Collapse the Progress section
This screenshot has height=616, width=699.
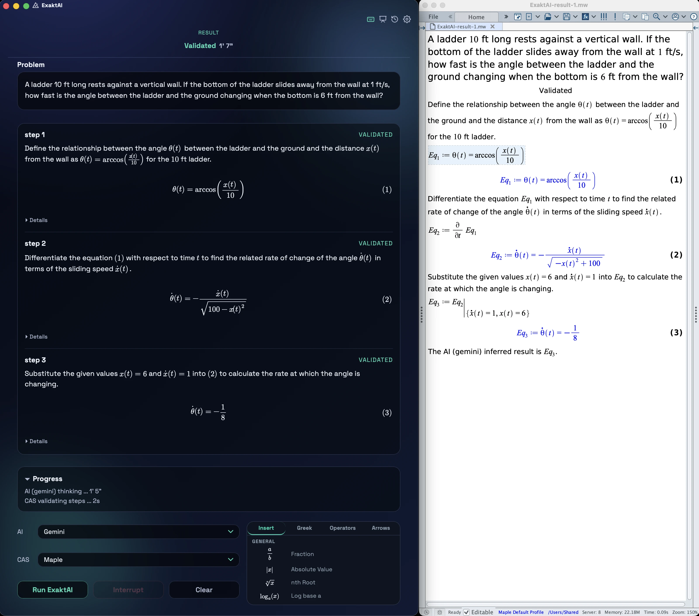tap(43, 479)
